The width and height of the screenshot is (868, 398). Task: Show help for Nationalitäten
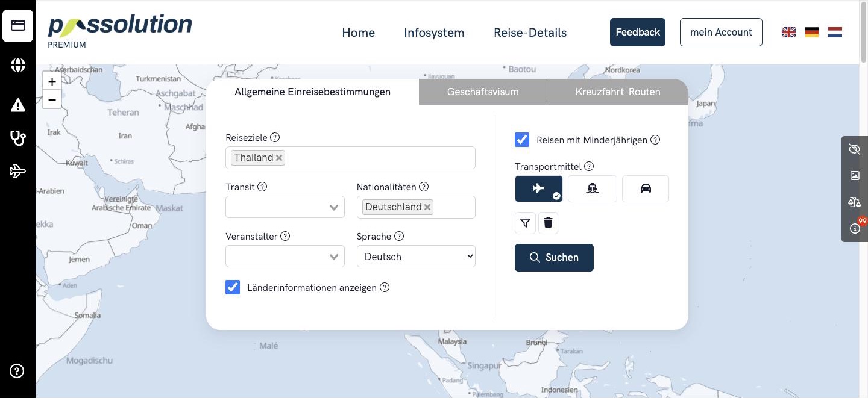[424, 187]
